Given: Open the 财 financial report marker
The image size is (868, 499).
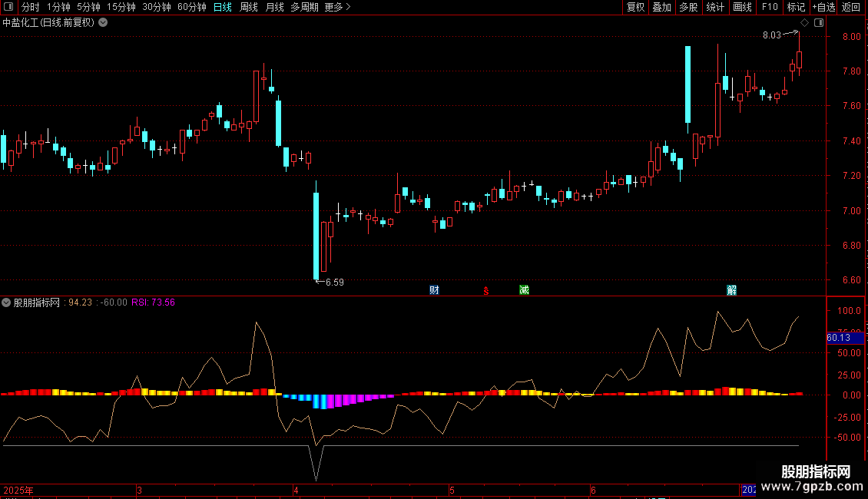Looking at the screenshot, I should coord(435,290).
